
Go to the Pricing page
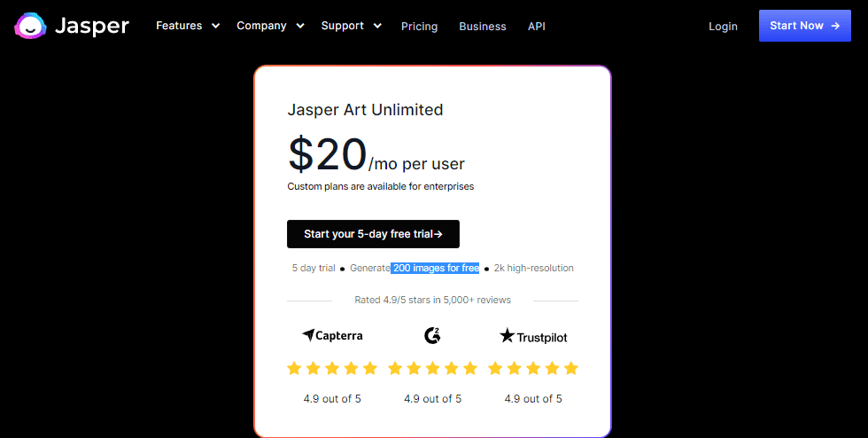coord(419,27)
